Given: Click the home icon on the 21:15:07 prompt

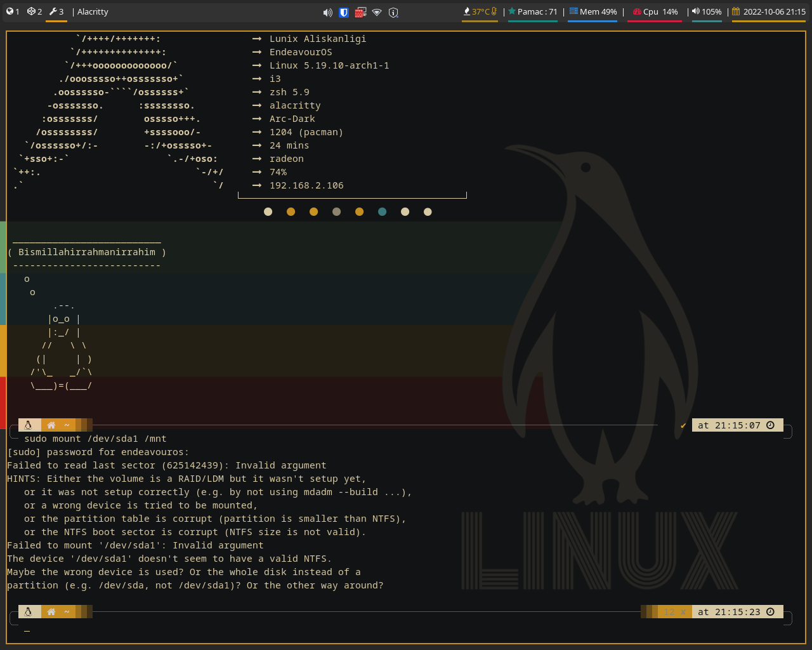Looking at the screenshot, I should (x=51, y=425).
